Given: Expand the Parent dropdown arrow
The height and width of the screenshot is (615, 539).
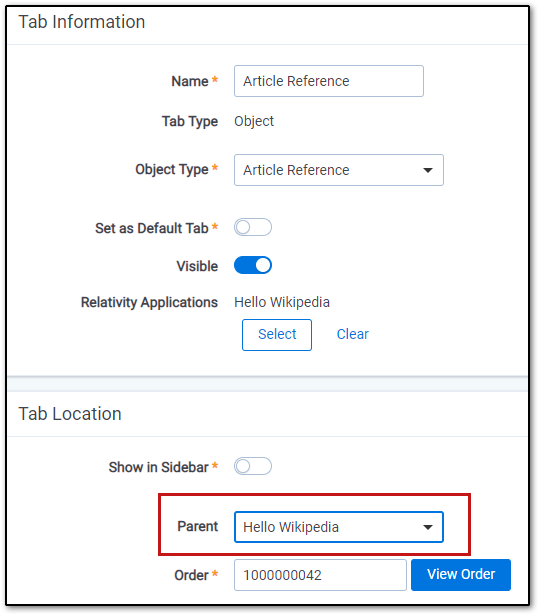Looking at the screenshot, I should click(428, 527).
